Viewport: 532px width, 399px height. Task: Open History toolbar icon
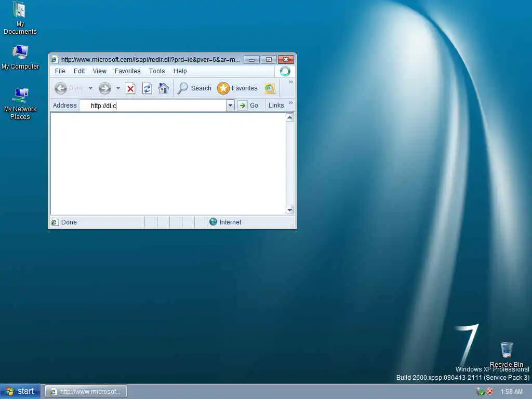[270, 88]
